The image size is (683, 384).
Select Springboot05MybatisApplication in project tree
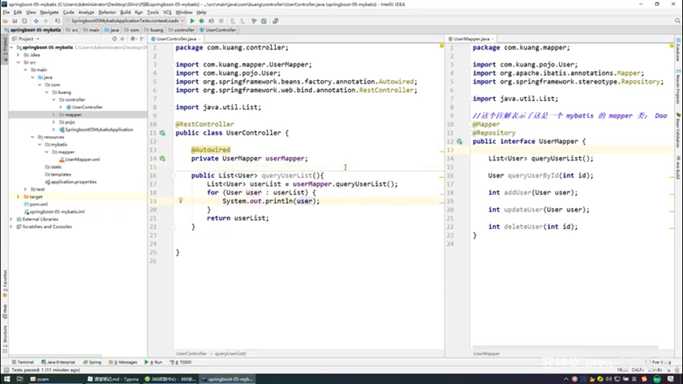click(96, 130)
